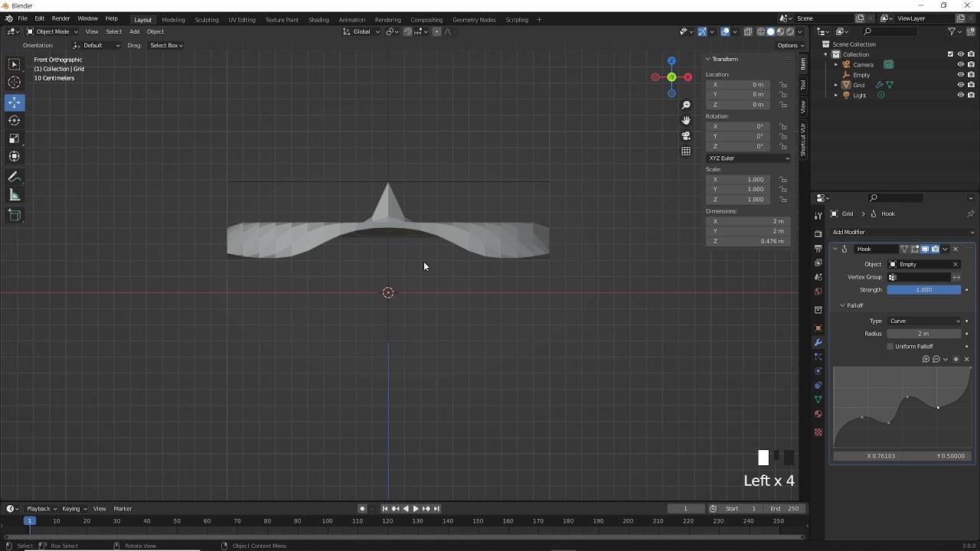Collapse the Transform panel
Image resolution: width=980 pixels, height=551 pixels.
tap(708, 59)
